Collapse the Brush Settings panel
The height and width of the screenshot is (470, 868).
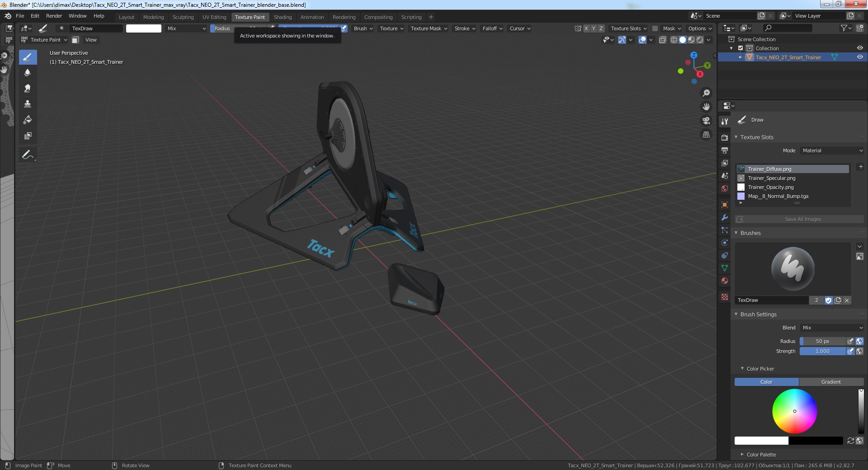click(x=736, y=314)
